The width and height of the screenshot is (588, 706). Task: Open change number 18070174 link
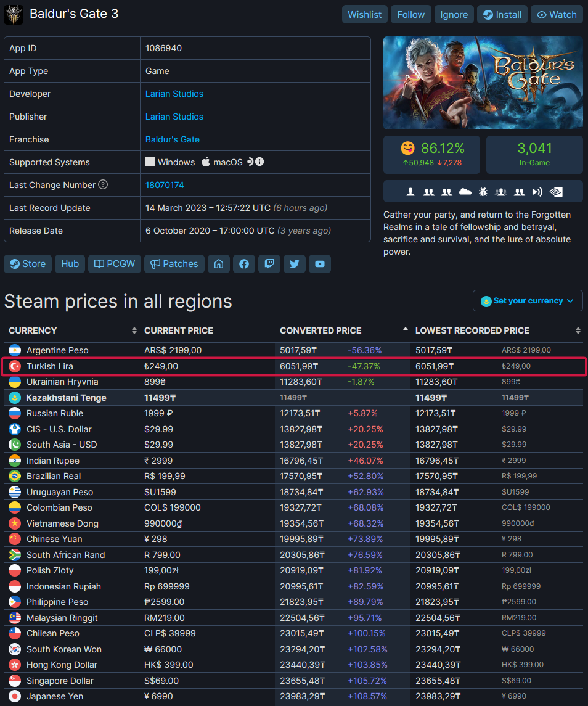point(165,185)
